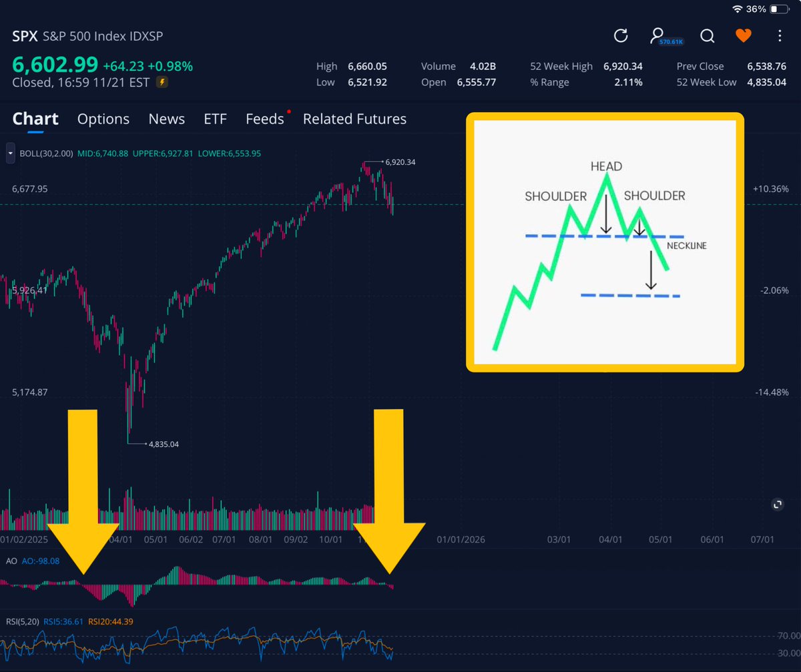The image size is (801, 672).
Task: Select the SPX ticker symbol
Action: pos(25,35)
